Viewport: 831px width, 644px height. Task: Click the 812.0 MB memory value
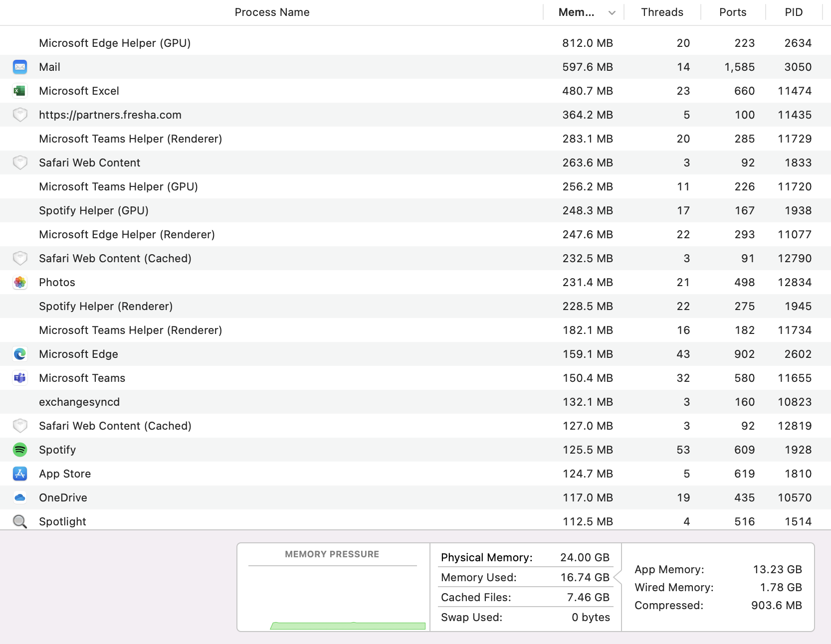pyautogui.click(x=588, y=43)
